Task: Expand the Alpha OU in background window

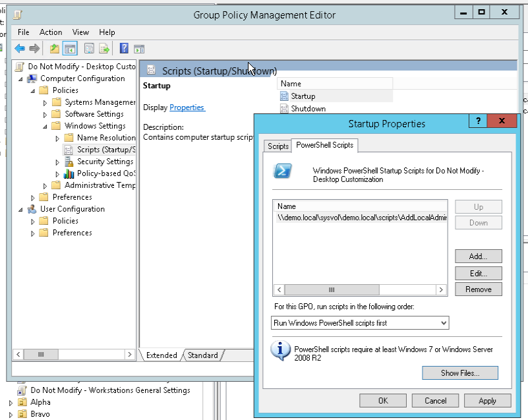Action: pyautogui.click(x=11, y=403)
